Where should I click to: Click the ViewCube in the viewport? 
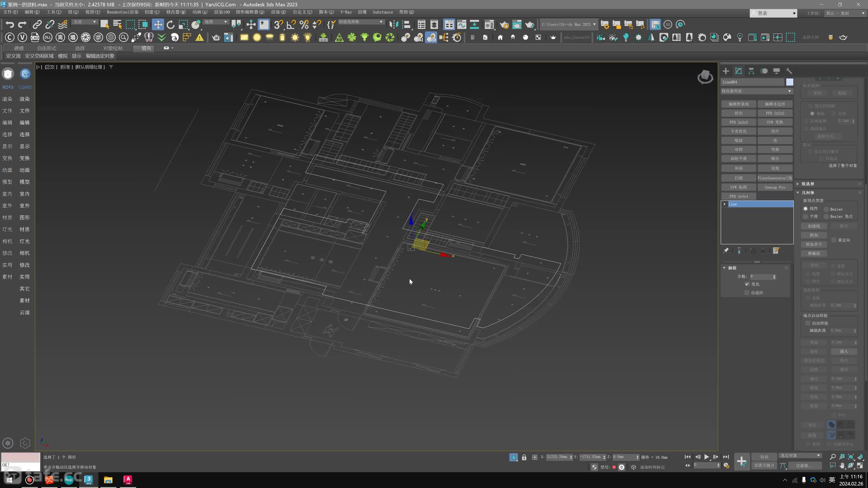(705, 77)
